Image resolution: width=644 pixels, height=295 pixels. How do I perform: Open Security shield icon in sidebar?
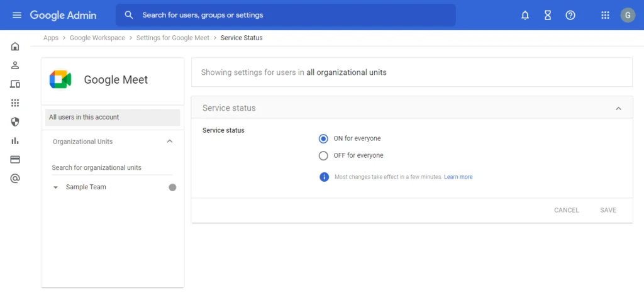(x=15, y=121)
